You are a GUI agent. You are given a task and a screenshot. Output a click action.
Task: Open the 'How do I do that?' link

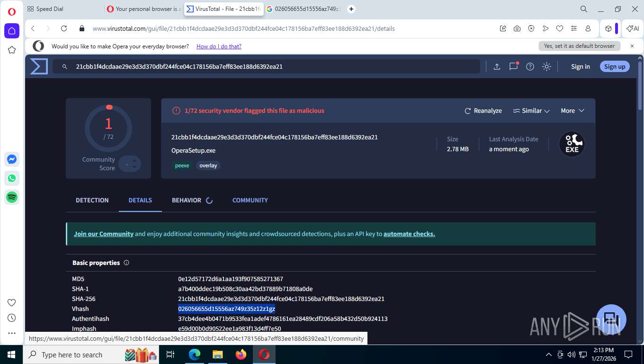click(219, 46)
